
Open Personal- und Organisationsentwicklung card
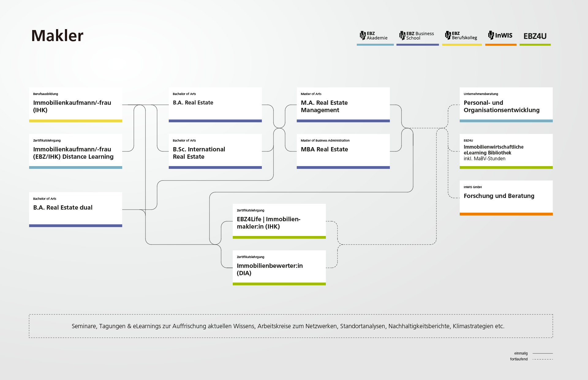pos(506,105)
